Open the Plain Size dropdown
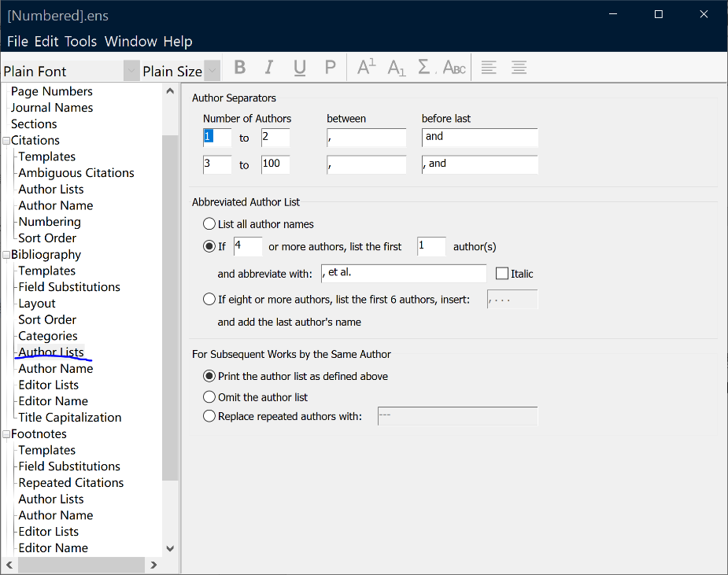Image resolution: width=728 pixels, height=575 pixels. pyautogui.click(x=211, y=70)
